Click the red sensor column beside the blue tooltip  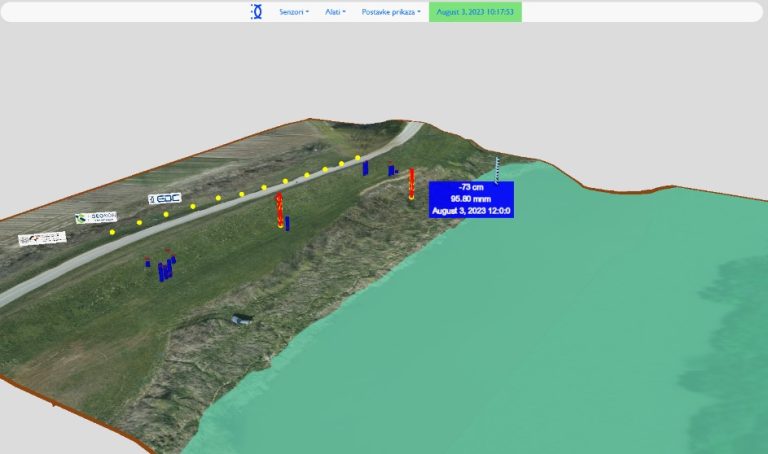[411, 184]
